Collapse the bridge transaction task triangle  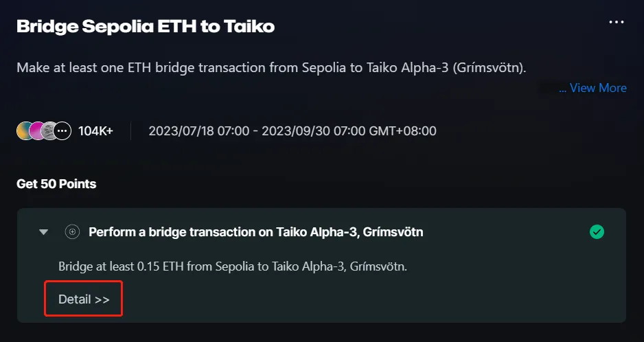43,232
